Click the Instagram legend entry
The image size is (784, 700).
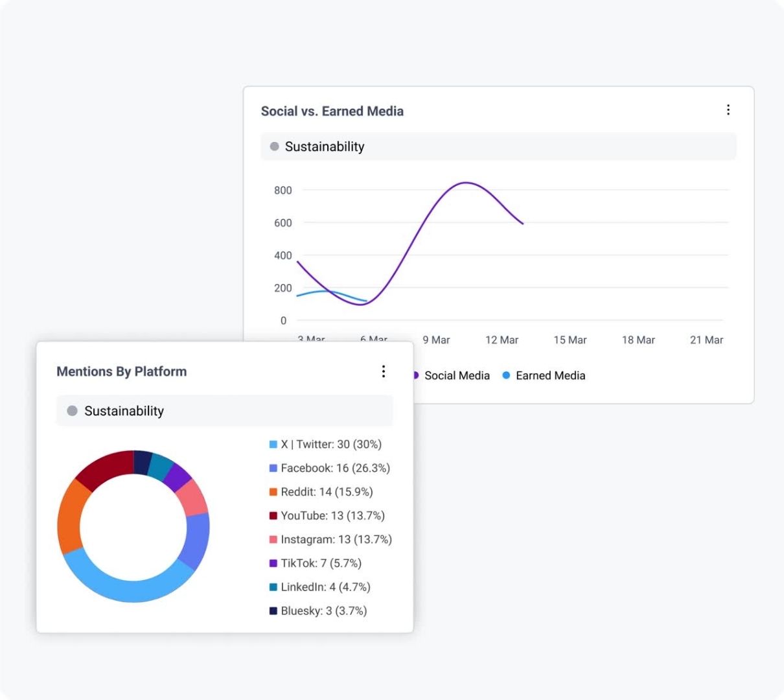[330, 539]
